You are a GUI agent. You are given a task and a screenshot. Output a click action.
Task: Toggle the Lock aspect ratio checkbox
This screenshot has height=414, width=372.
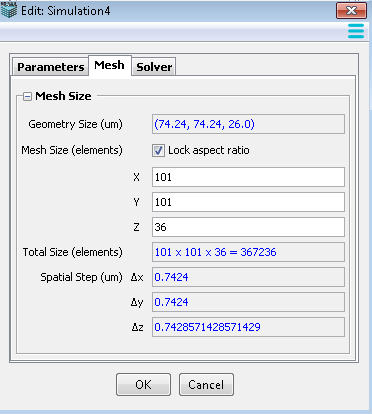158,150
